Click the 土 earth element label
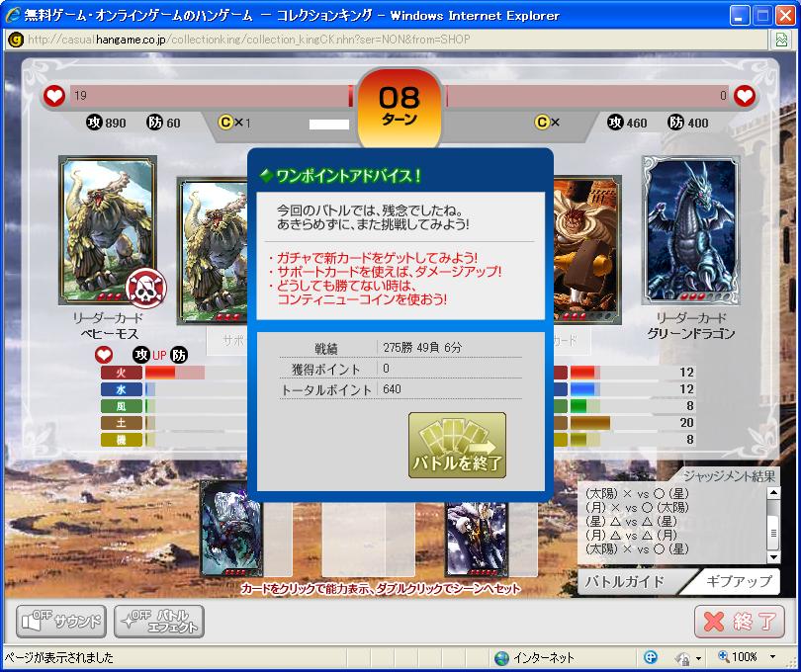801x672 pixels. point(121,423)
